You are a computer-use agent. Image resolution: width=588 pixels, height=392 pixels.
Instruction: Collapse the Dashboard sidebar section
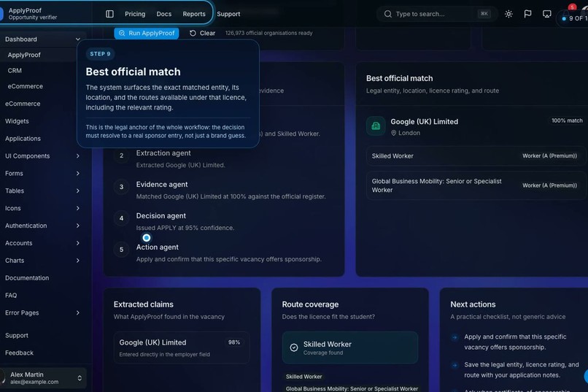click(77, 39)
